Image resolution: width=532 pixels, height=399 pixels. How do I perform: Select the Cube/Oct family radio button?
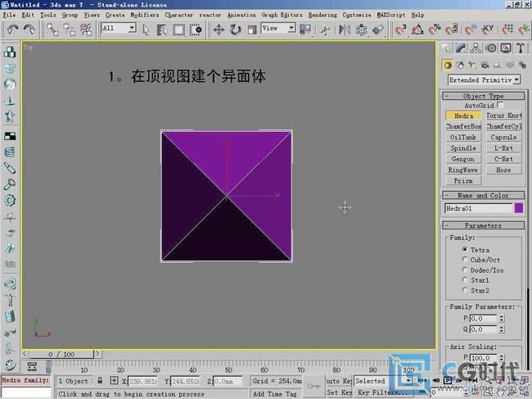click(465, 260)
